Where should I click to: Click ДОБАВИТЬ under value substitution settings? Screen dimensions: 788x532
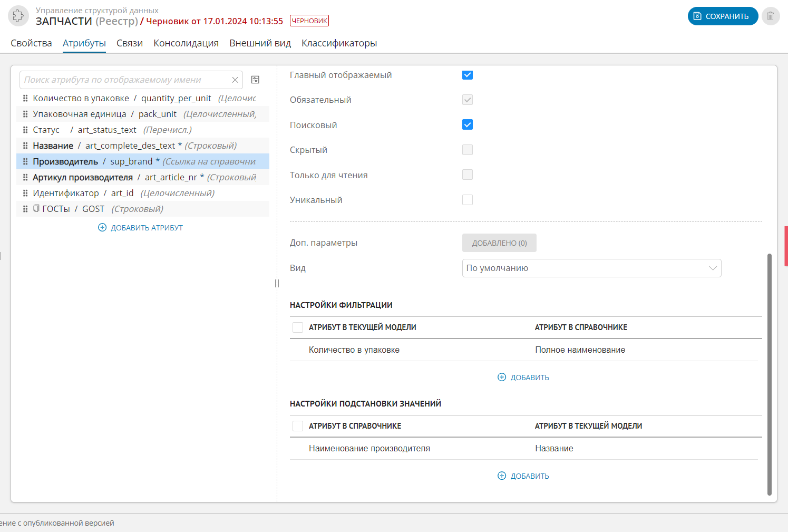[x=523, y=476]
